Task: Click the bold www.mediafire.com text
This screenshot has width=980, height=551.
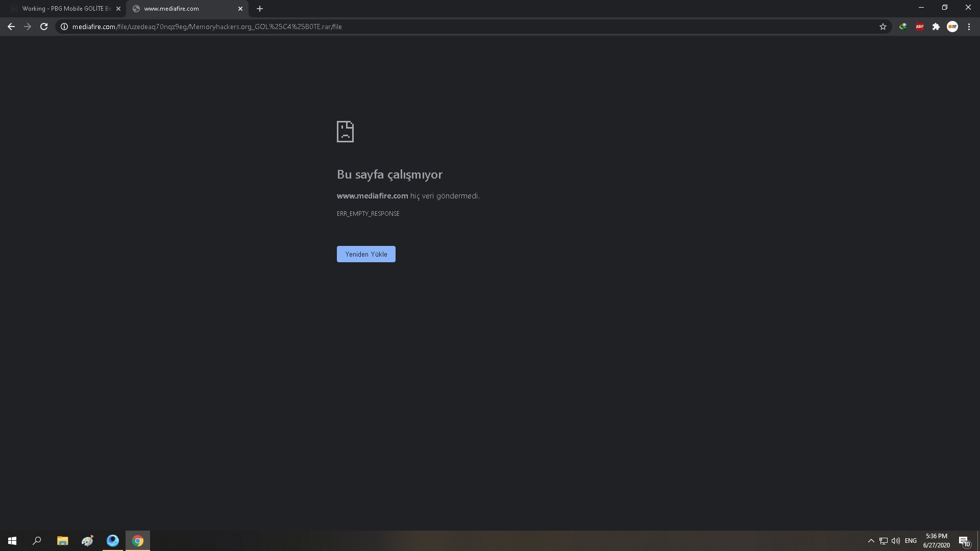Action: [372, 196]
